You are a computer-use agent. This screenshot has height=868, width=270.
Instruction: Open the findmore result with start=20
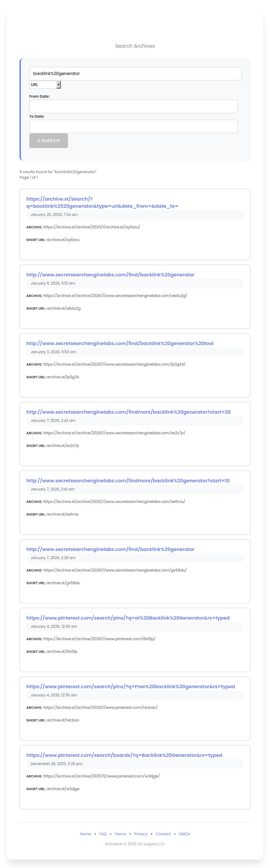(x=128, y=412)
